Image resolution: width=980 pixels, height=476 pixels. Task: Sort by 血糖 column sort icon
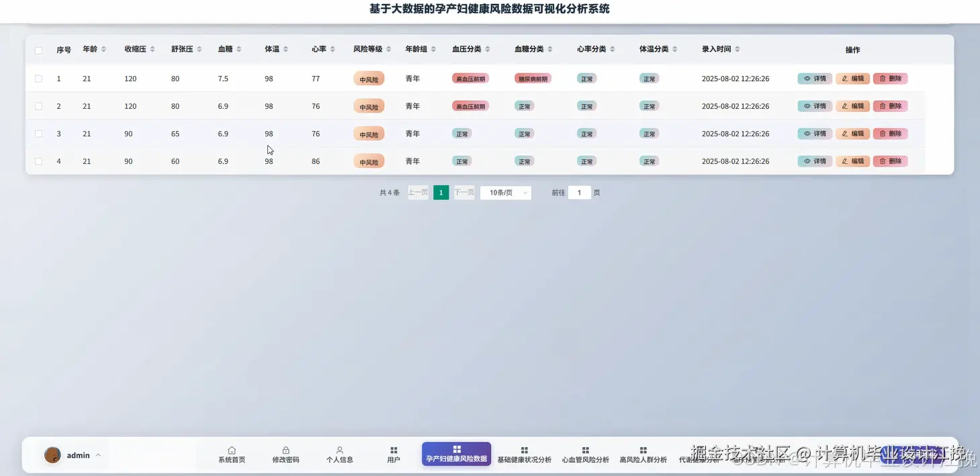tap(239, 50)
